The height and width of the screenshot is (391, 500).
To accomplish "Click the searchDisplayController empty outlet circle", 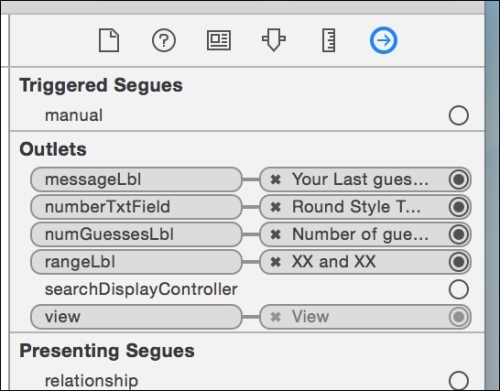I will tap(459, 289).
